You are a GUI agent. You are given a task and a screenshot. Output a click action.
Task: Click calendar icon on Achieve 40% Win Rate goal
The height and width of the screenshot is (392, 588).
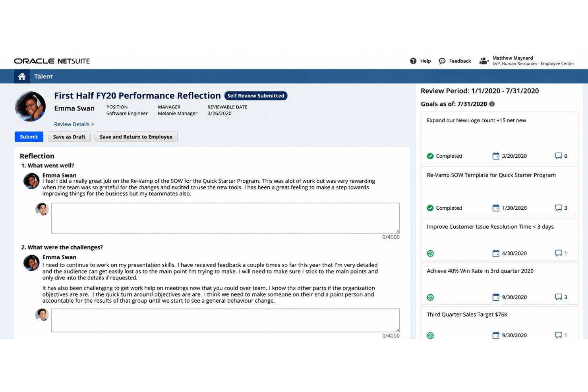496,297
